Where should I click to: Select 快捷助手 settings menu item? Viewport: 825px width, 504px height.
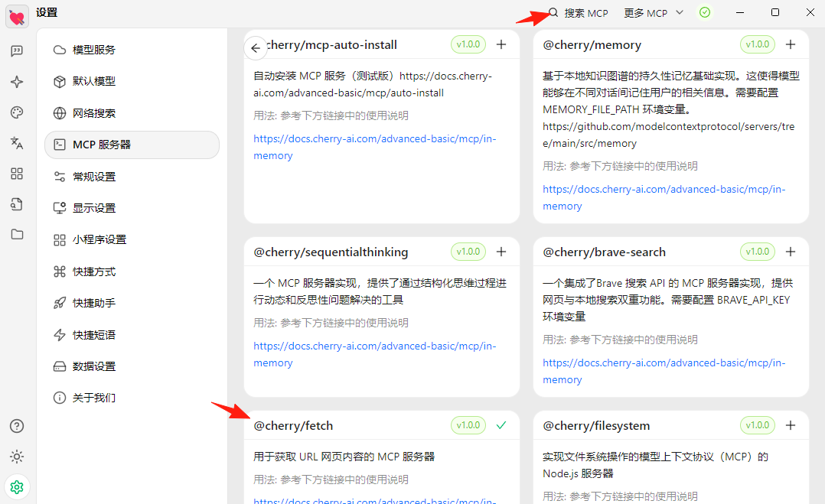(x=132, y=303)
